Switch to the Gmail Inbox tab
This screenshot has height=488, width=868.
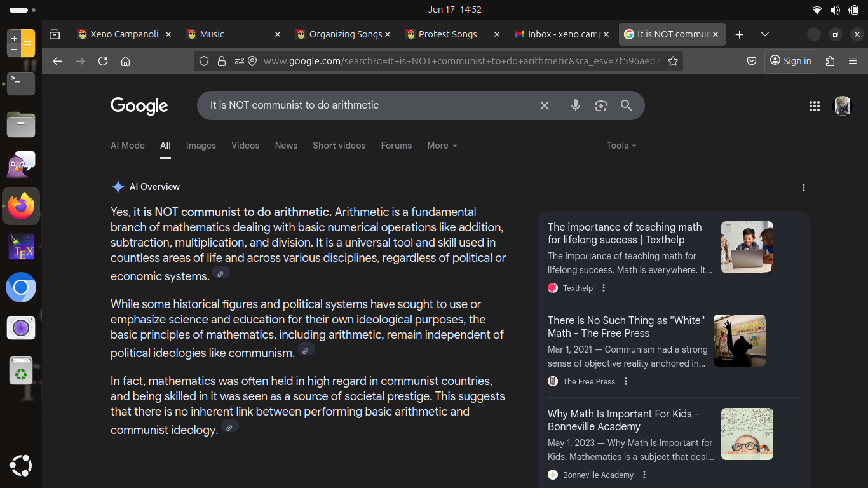562,34
